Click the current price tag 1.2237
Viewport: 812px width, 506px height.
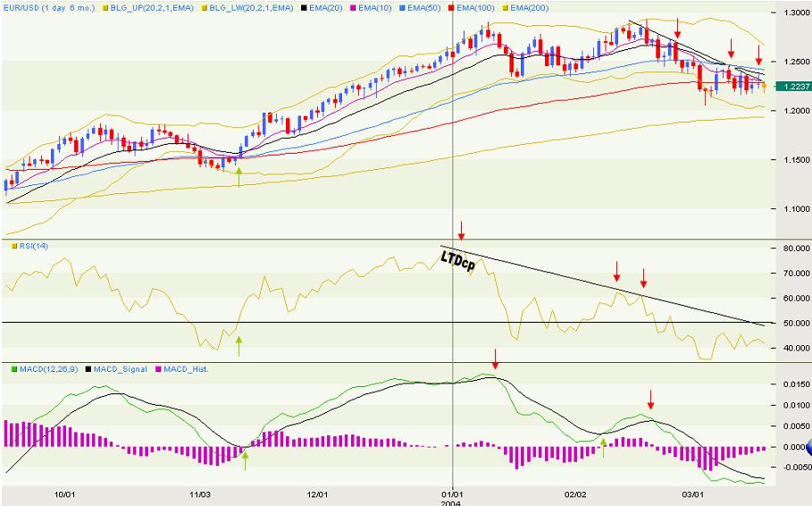(793, 87)
